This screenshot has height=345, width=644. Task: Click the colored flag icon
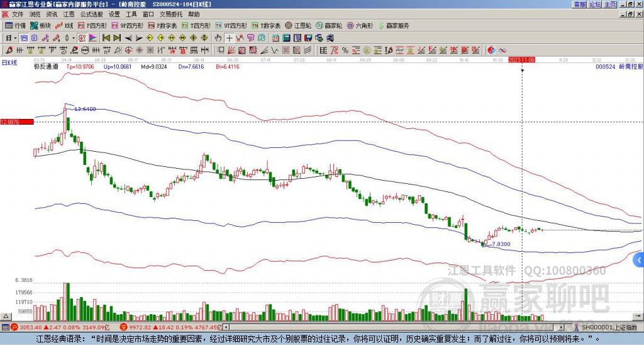(93, 38)
